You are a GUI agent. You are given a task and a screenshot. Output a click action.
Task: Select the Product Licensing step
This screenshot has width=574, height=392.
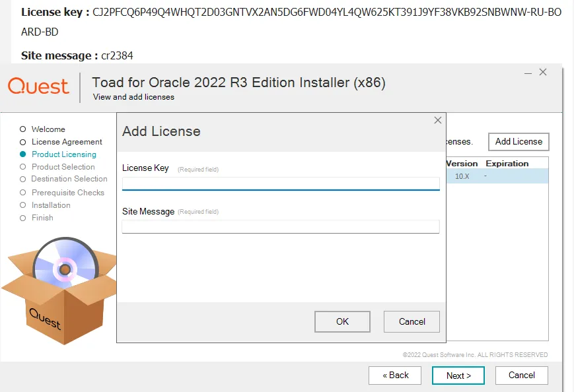tap(63, 154)
